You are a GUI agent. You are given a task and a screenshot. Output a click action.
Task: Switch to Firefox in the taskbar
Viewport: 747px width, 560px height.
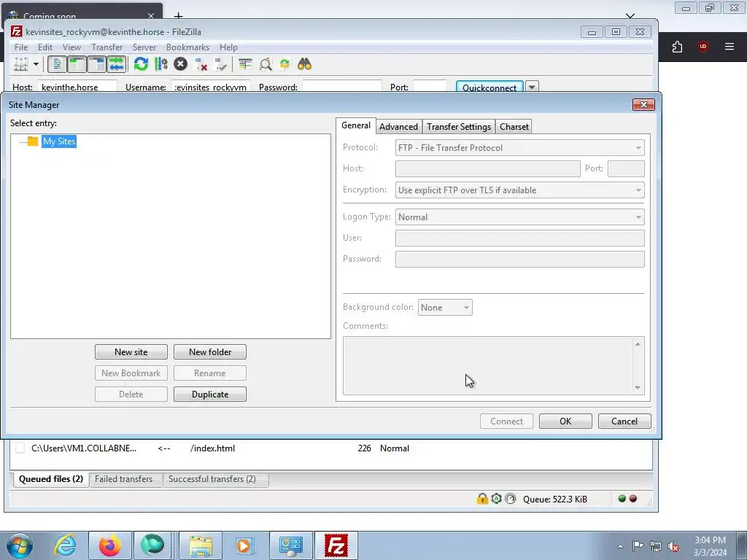[109, 545]
